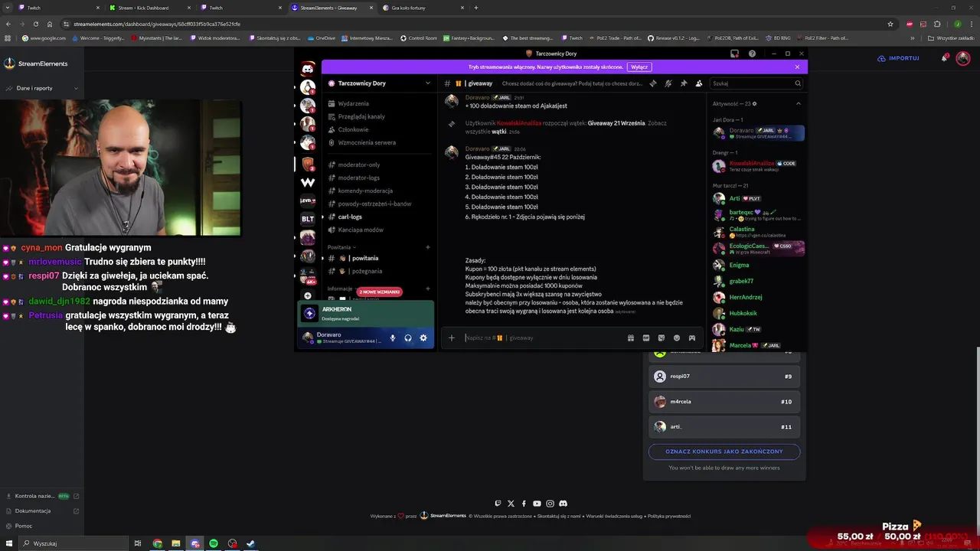The image size is (980, 551).
Task: Click IMPORTUJ button in StreamElements header
Action: click(898, 58)
